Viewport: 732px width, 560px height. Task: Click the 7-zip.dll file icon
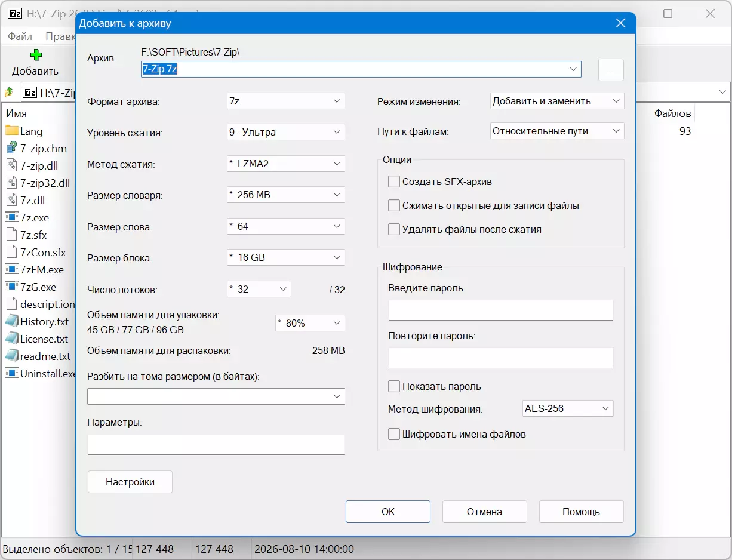pos(12,165)
